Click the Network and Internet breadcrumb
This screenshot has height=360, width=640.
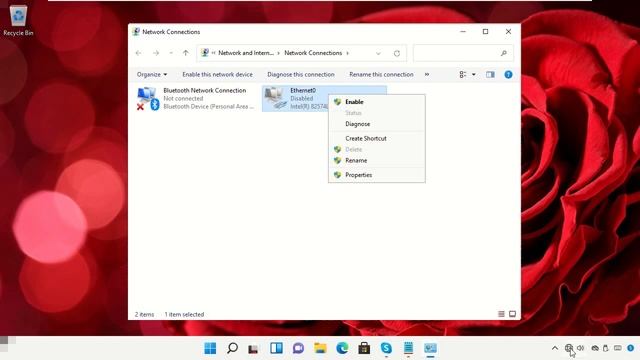pos(246,53)
